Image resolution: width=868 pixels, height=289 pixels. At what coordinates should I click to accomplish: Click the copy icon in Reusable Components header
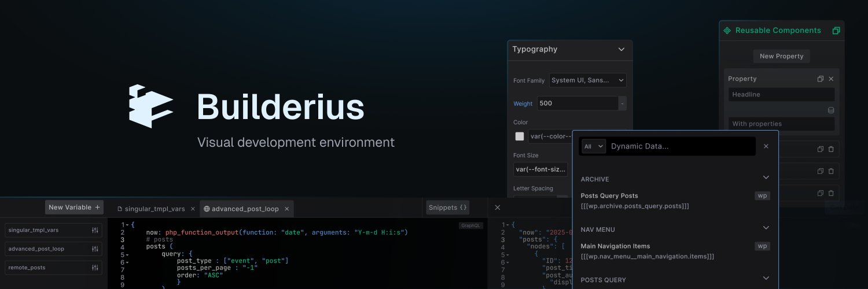[x=836, y=31]
